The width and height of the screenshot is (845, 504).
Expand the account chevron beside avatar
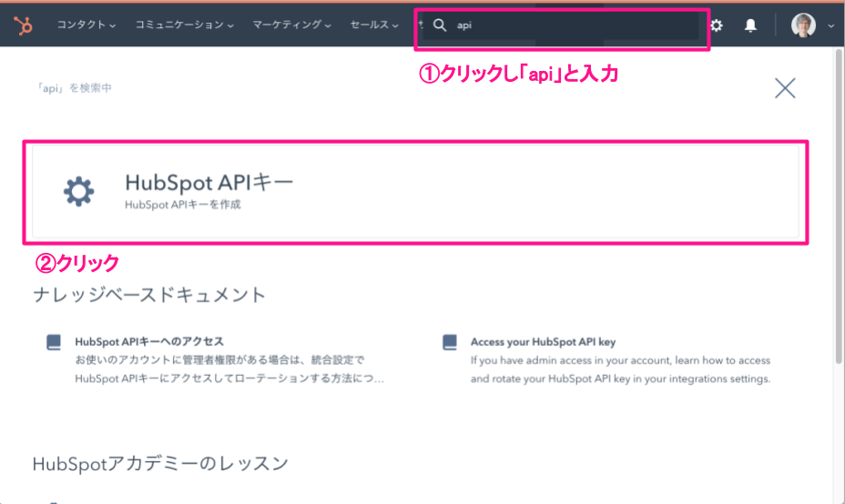(830, 26)
